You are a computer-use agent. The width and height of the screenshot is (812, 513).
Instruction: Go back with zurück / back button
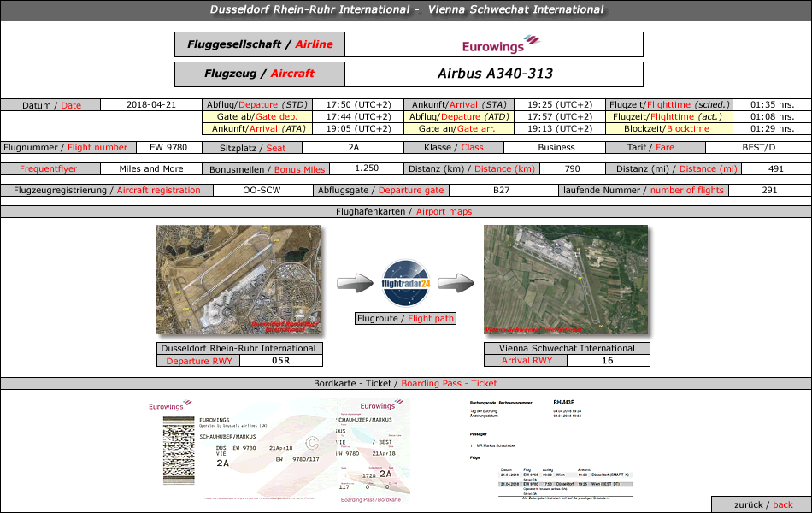click(x=762, y=504)
